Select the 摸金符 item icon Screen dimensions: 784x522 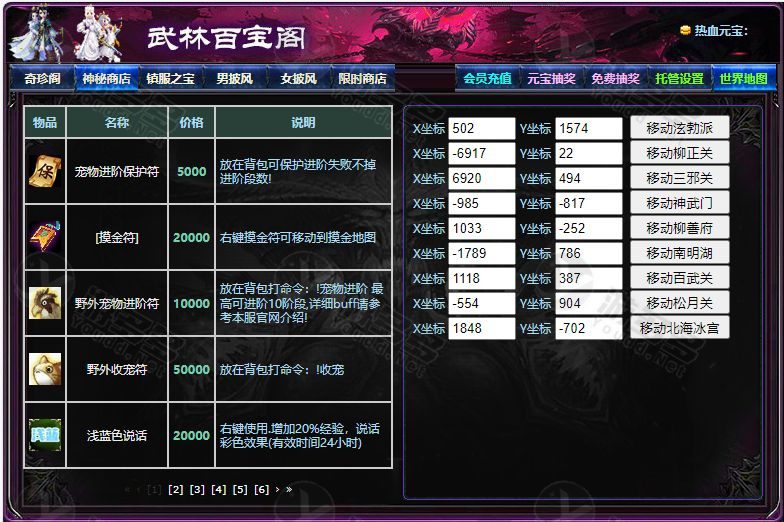tap(44, 237)
